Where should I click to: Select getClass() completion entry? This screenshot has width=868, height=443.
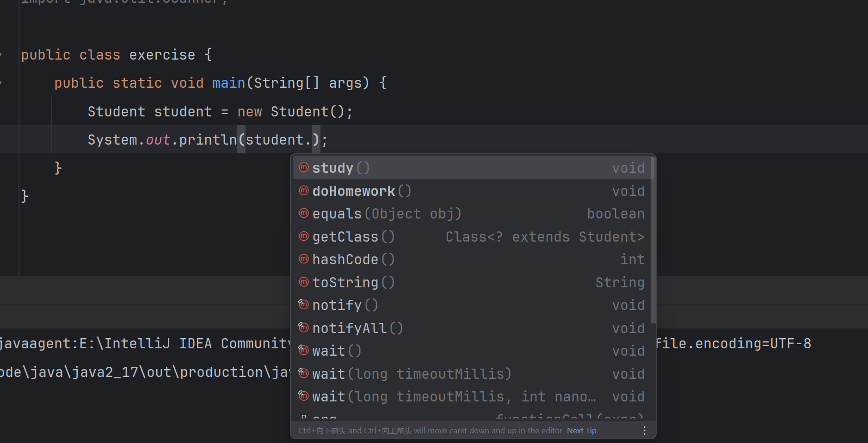pyautogui.click(x=472, y=237)
